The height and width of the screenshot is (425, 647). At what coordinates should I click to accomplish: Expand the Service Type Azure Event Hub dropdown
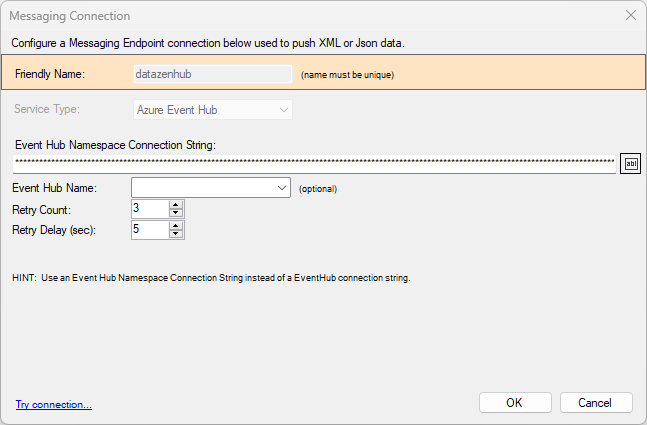213,110
